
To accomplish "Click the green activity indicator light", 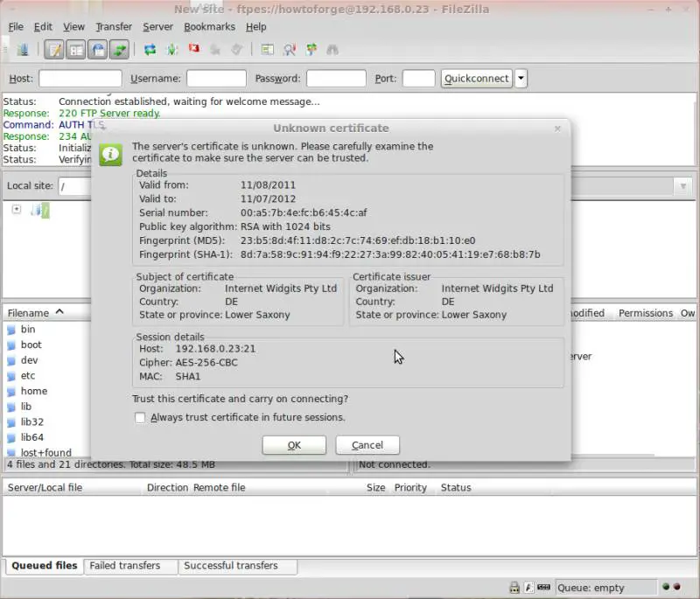I will tap(666, 587).
